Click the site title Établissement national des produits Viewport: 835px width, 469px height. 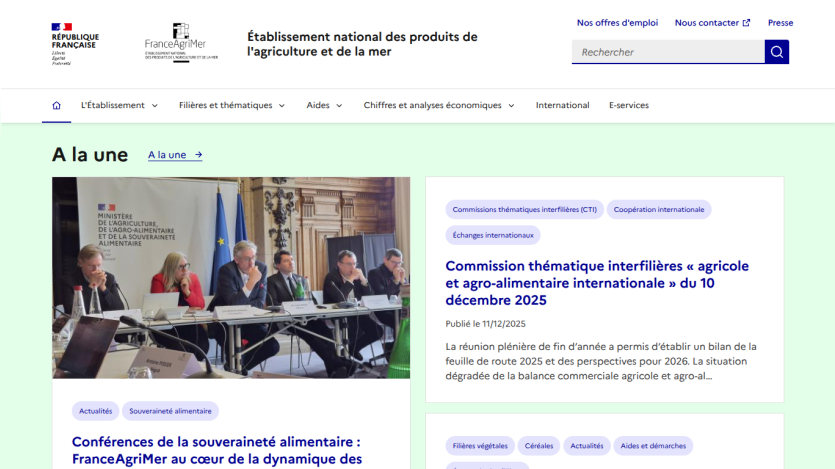(362, 44)
